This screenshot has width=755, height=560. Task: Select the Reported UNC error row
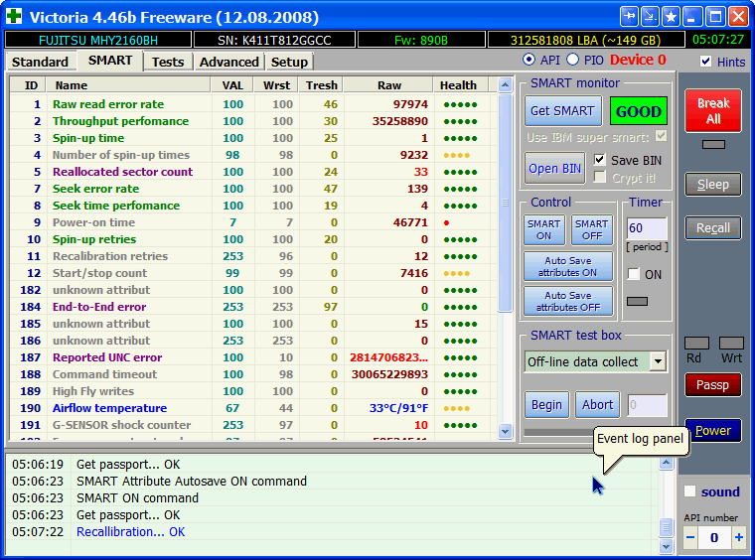point(252,357)
